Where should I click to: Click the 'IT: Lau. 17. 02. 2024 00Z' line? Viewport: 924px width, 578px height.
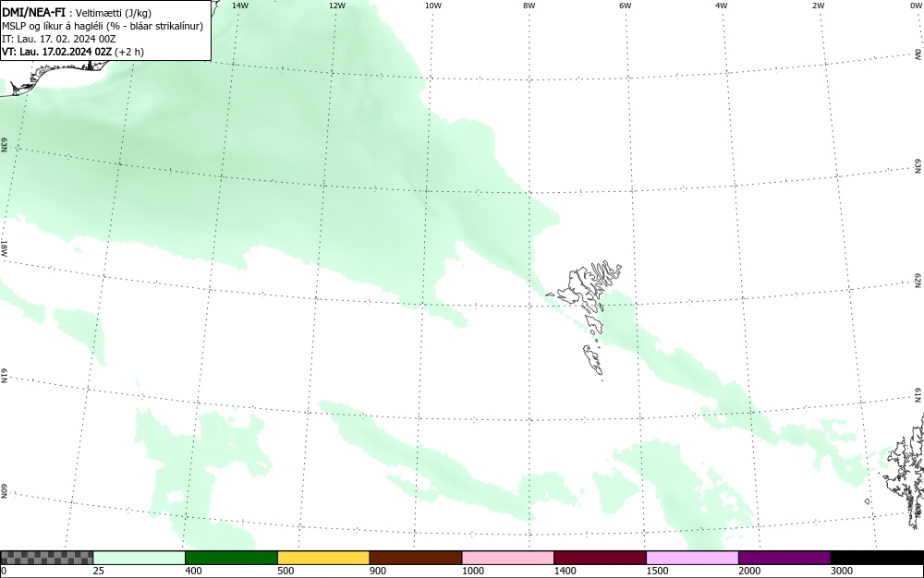pos(59,39)
